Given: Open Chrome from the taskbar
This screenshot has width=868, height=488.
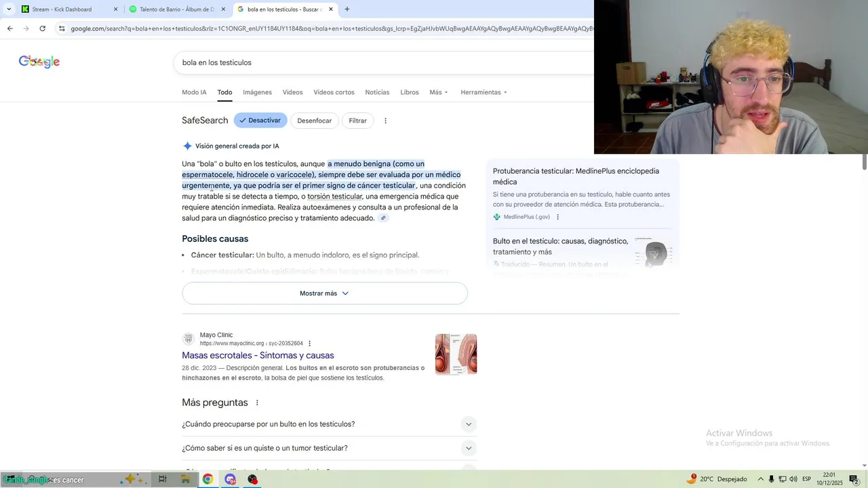Looking at the screenshot, I should click(x=208, y=479).
